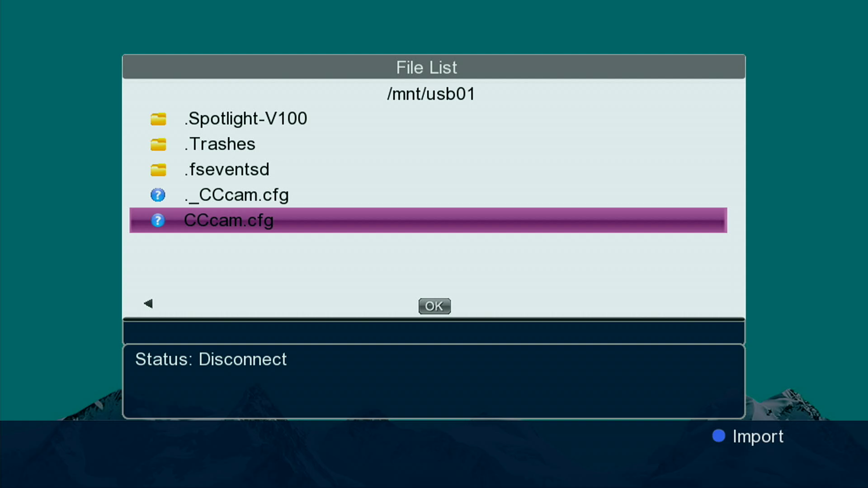868x488 pixels.
Task: Click the File List title bar
Action: (434, 67)
